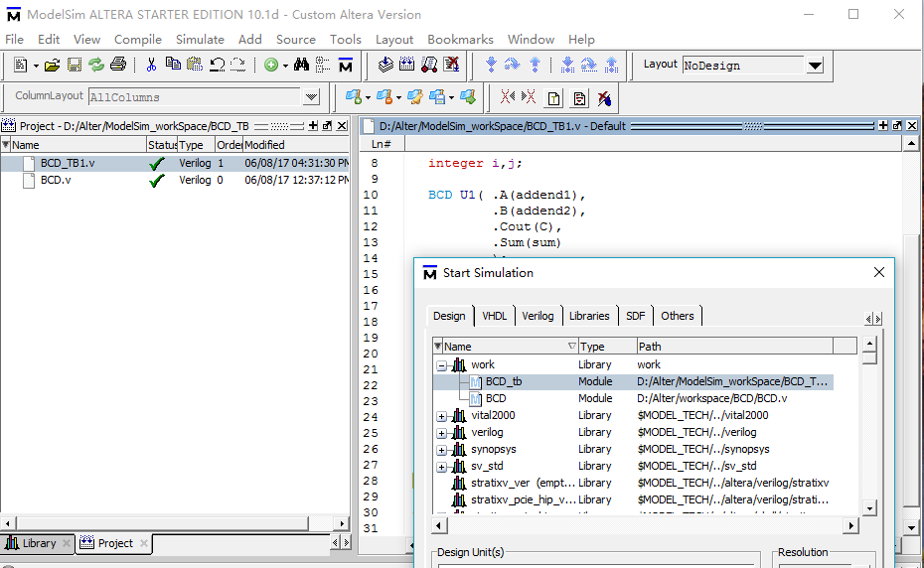Select BCD_TB1.v in the Project panel
The image size is (924, 568).
[x=175, y=163]
